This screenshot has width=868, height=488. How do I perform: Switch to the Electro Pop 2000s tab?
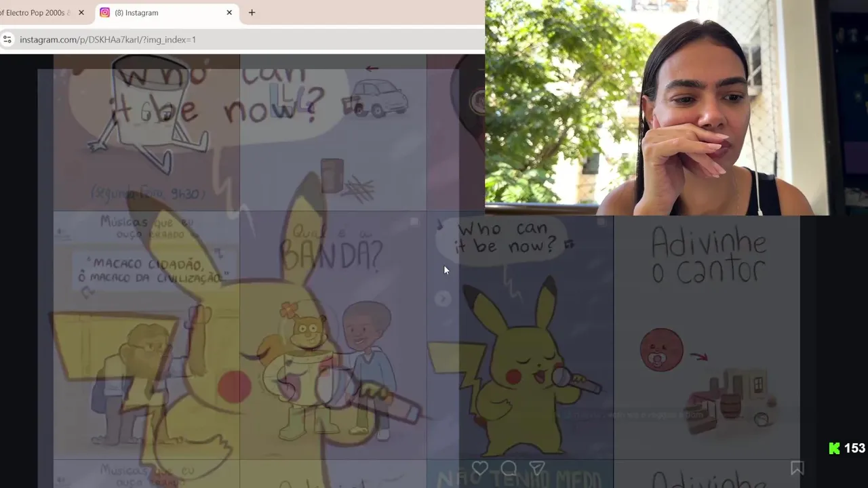click(x=35, y=12)
